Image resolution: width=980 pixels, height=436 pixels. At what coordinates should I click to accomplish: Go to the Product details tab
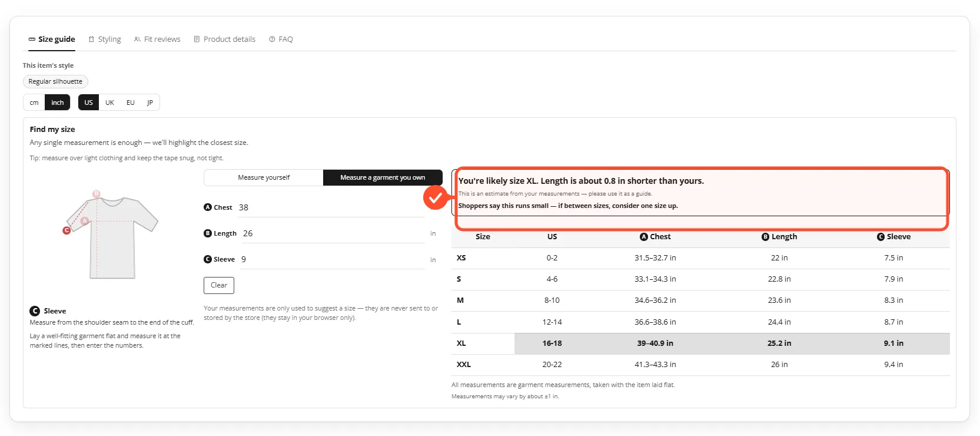click(x=225, y=39)
